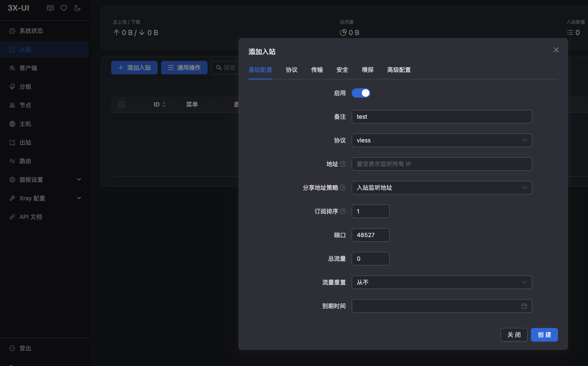Click the heart donate icon
This screenshot has height=366, width=588.
click(64, 8)
